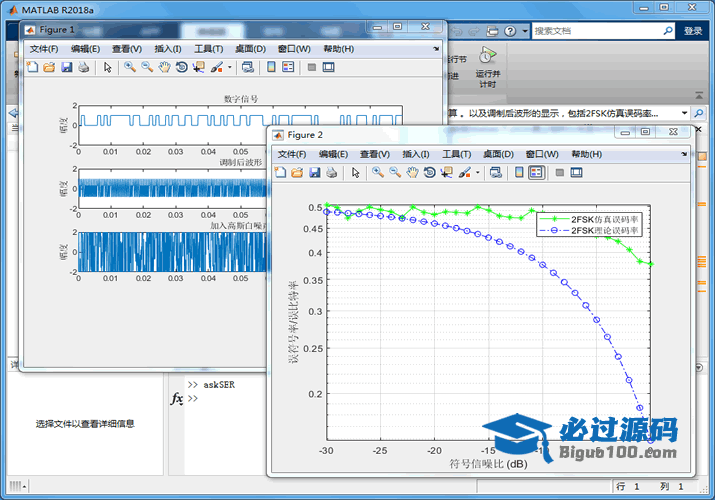The width and height of the screenshot is (715, 500).
Task: Toggle Insert Colorbar in Figure 2 toolbar
Action: pyautogui.click(x=519, y=173)
